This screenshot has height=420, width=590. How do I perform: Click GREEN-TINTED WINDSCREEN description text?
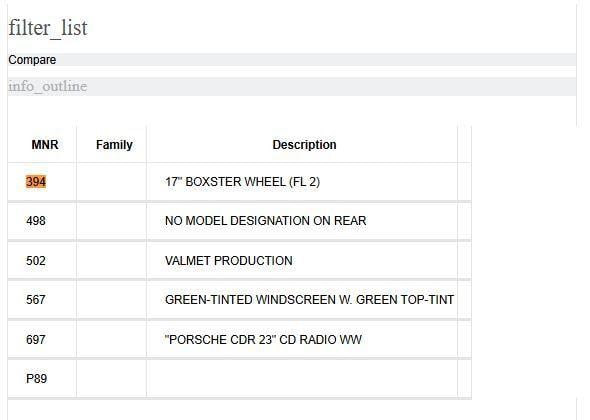pos(309,300)
